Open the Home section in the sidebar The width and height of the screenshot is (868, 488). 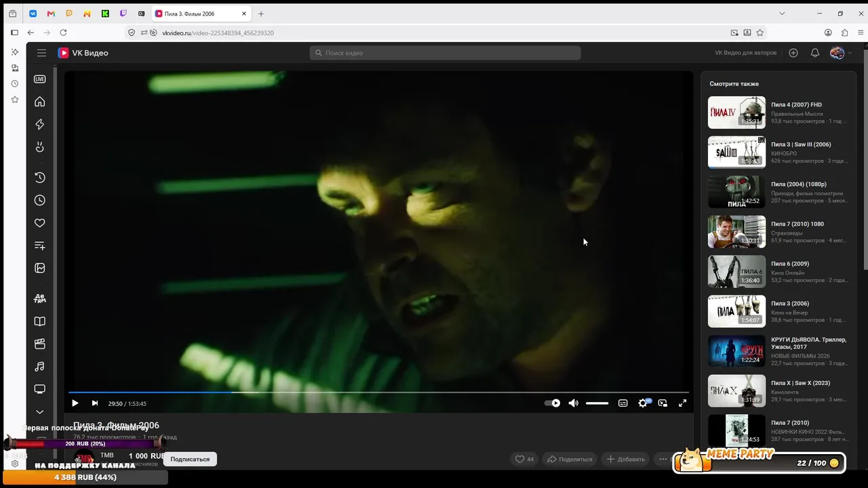click(40, 102)
